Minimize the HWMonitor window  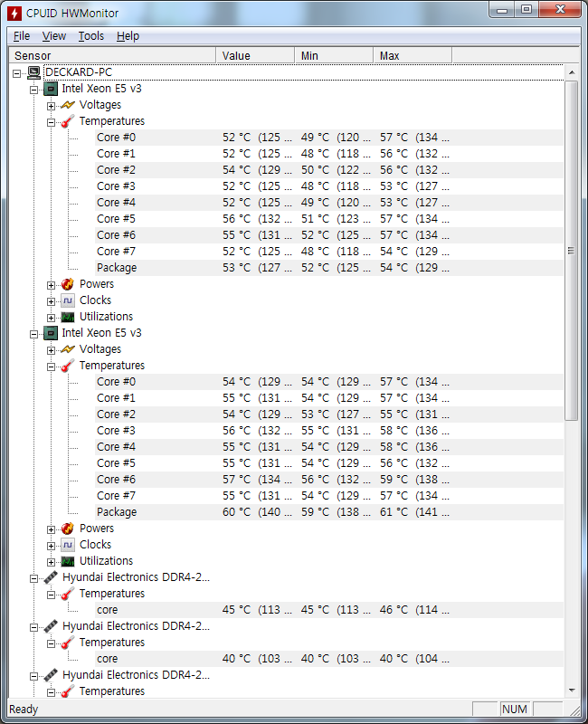pos(503,10)
